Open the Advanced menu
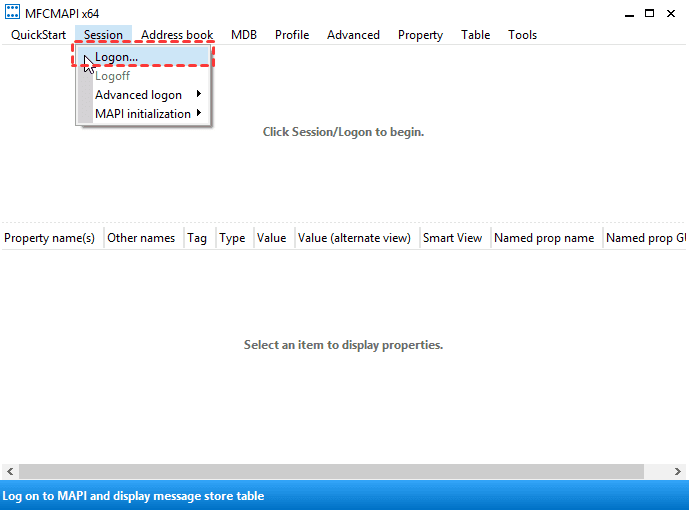 point(353,35)
